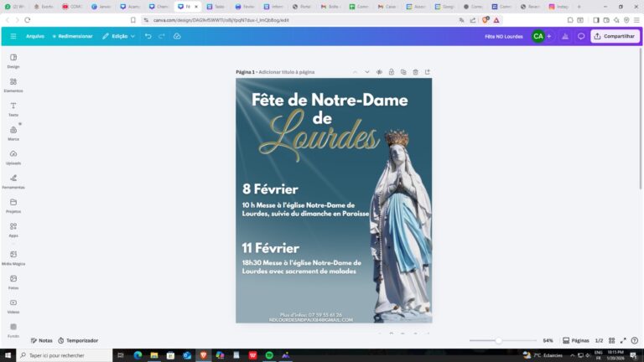The height and width of the screenshot is (362, 644).
Task: Click the Compartilhar button
Action: click(x=615, y=36)
